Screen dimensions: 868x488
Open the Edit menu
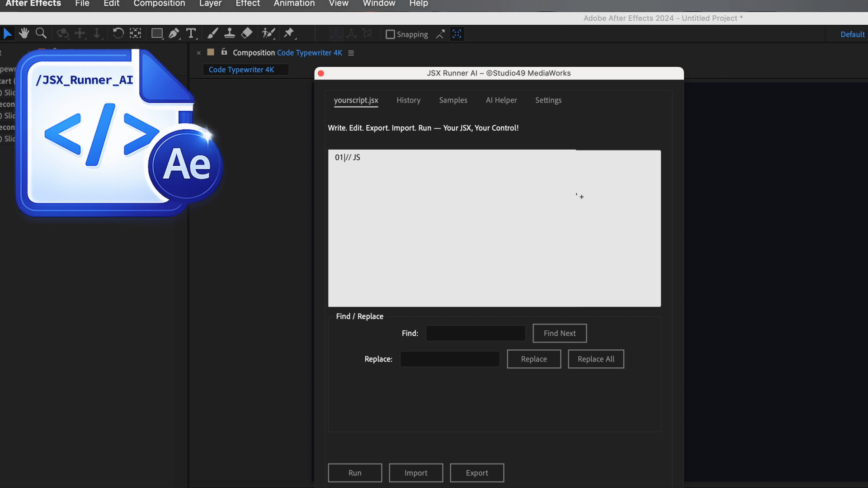click(111, 4)
